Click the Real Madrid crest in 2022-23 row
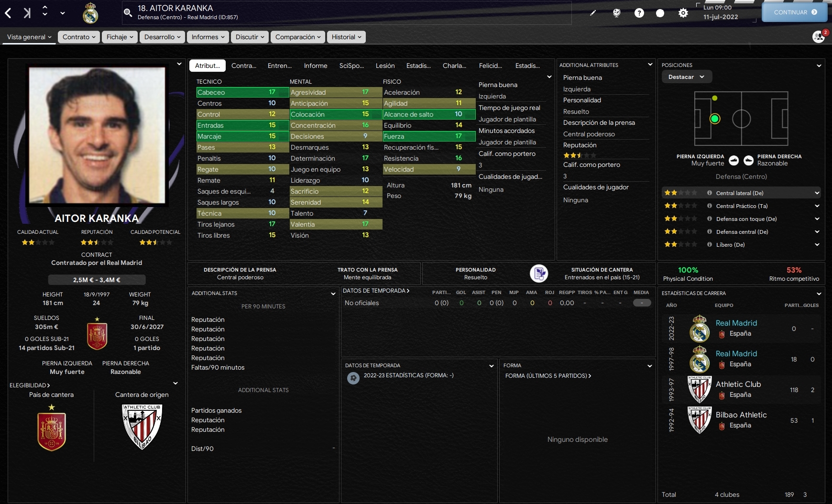Image resolution: width=832 pixels, height=504 pixels. [700, 329]
